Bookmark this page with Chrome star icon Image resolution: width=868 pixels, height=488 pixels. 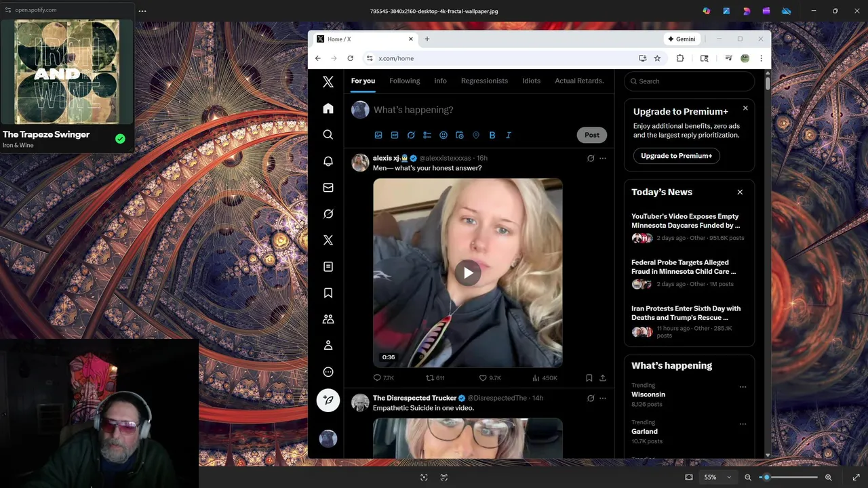[x=657, y=58]
